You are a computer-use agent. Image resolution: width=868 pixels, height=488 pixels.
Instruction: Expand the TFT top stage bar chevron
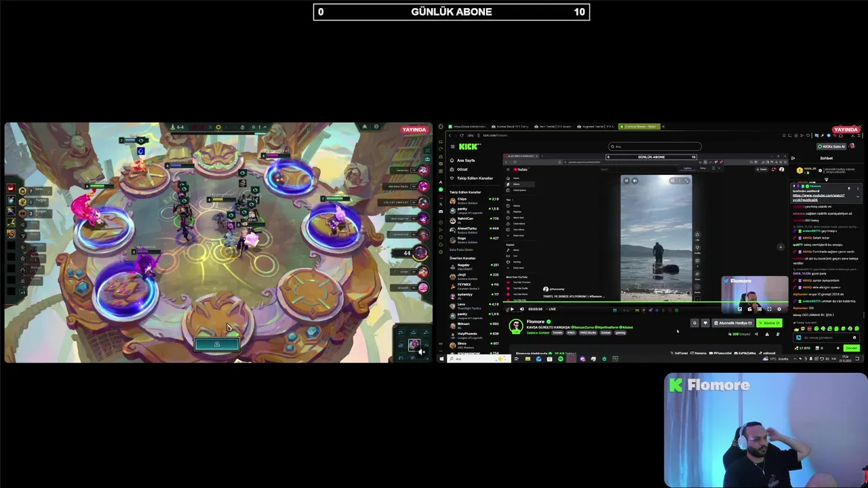[265, 127]
